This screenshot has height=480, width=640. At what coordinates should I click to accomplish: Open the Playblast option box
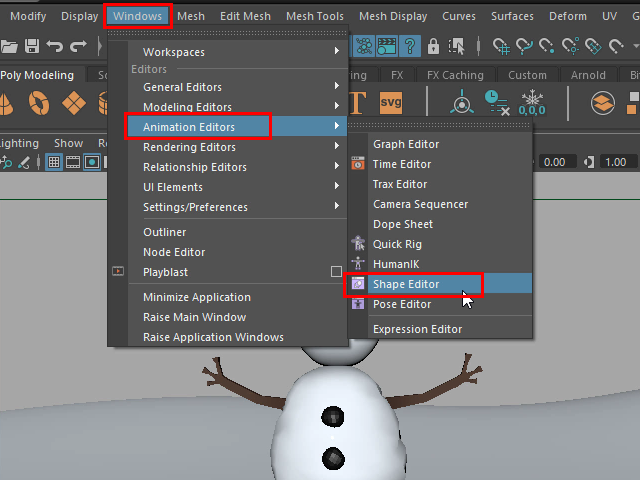click(x=337, y=272)
